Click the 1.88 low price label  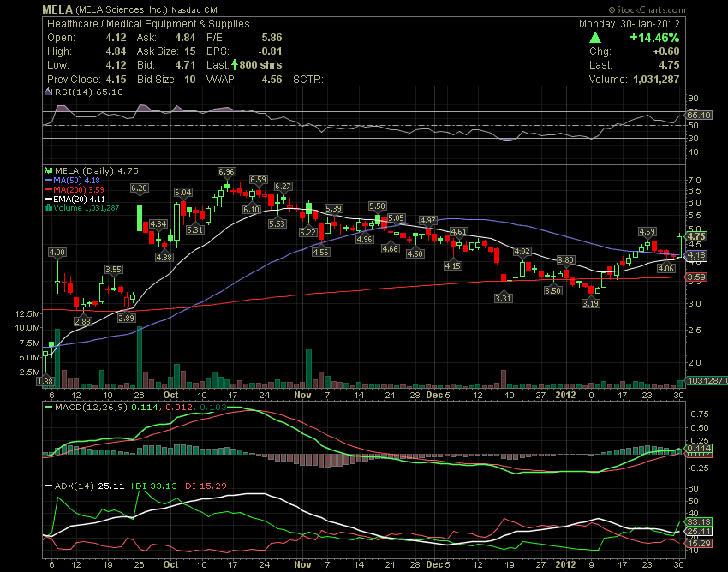pos(45,382)
